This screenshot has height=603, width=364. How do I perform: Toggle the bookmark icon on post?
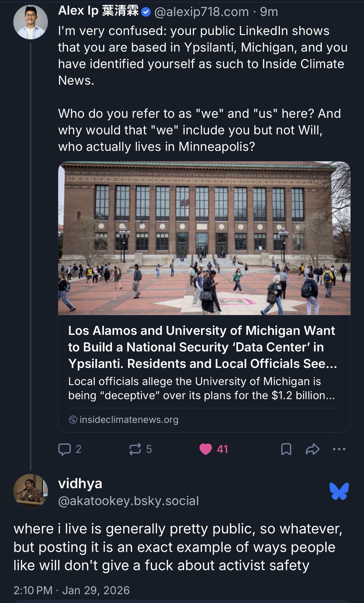286,449
